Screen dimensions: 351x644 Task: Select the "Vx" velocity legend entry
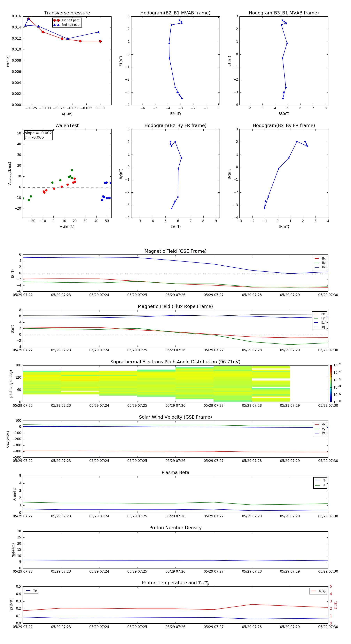point(320,424)
